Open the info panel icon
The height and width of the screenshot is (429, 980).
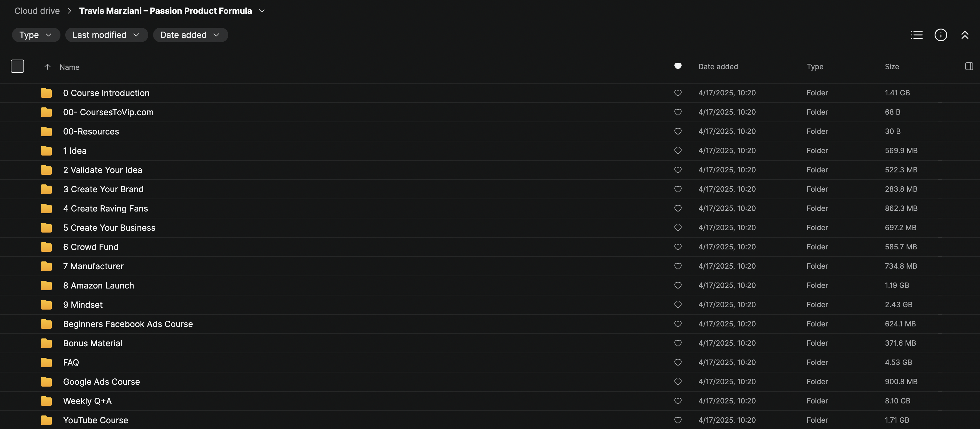coord(940,35)
